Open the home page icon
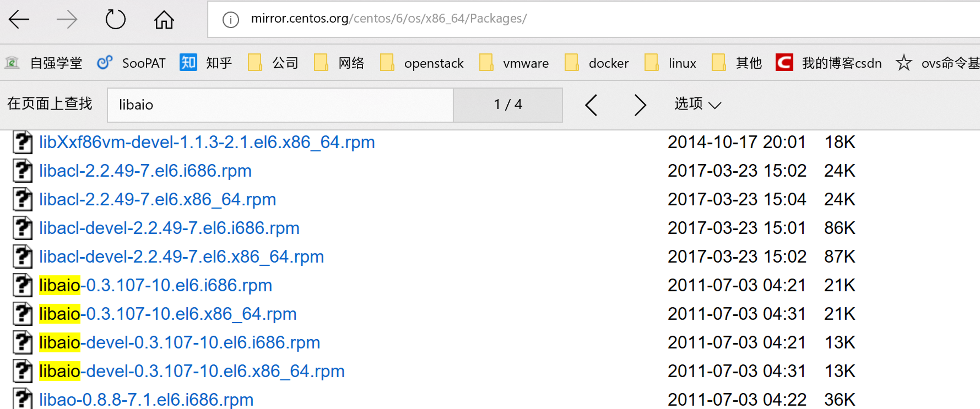The height and width of the screenshot is (409, 980). 164,19
